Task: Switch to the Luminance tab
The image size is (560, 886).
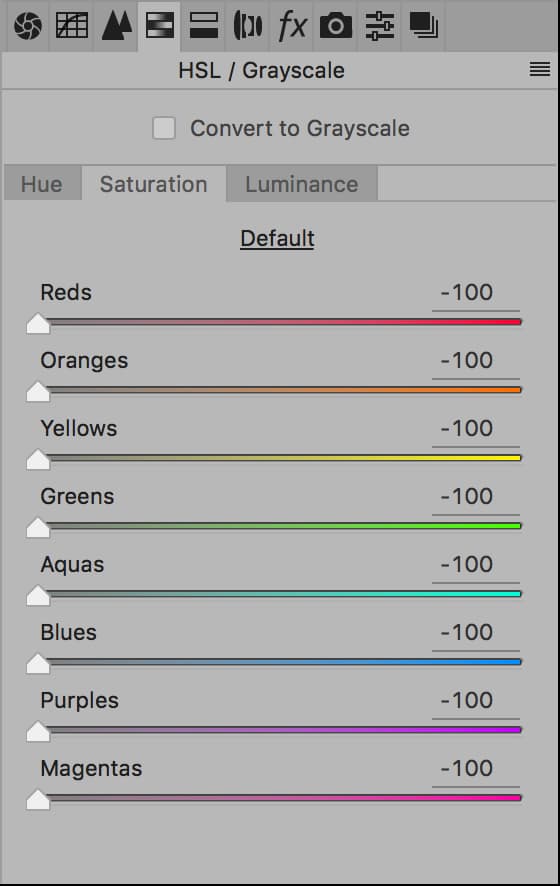Action: pyautogui.click(x=302, y=184)
